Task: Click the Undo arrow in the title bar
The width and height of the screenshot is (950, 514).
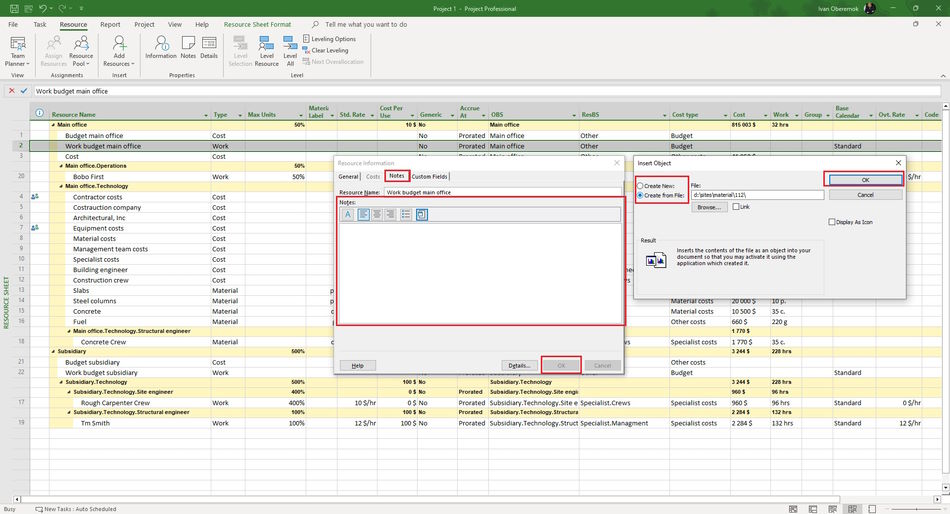Action: [x=42, y=8]
